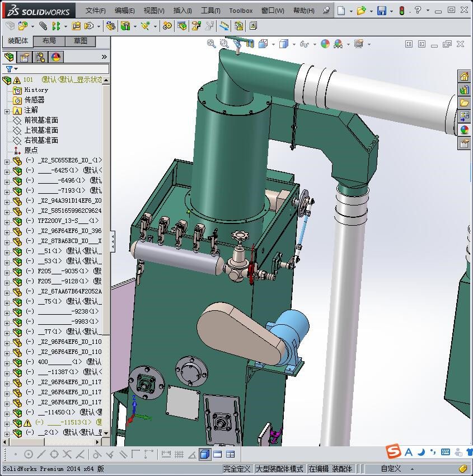
Task: Click the Save disk icon
Action: (x=381, y=11)
